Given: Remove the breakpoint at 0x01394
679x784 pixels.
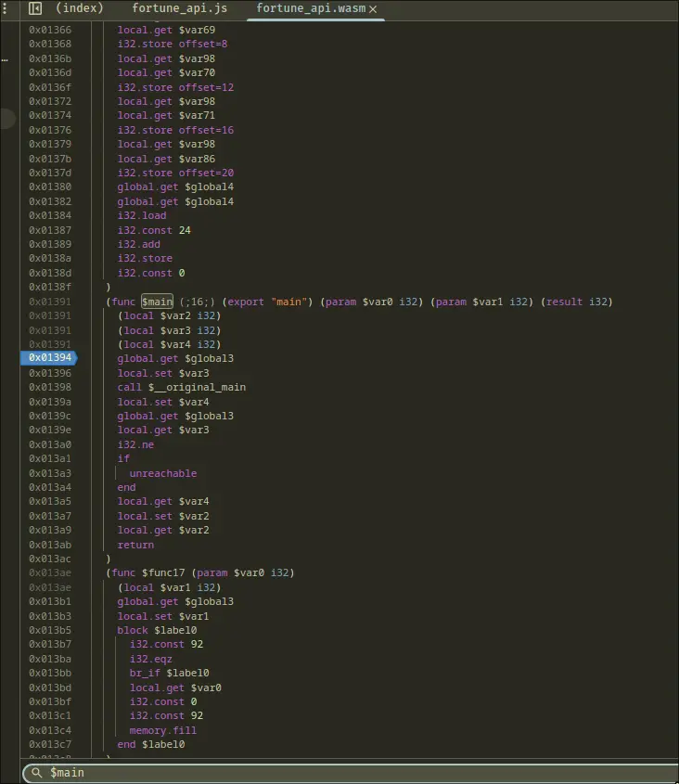Looking at the screenshot, I should click(49, 358).
